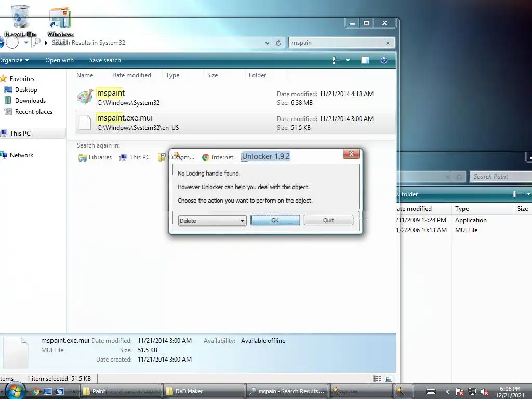Open the view options dropdown arrow
Image resolution: width=532 pixels, height=399 pixels.
[348, 60]
